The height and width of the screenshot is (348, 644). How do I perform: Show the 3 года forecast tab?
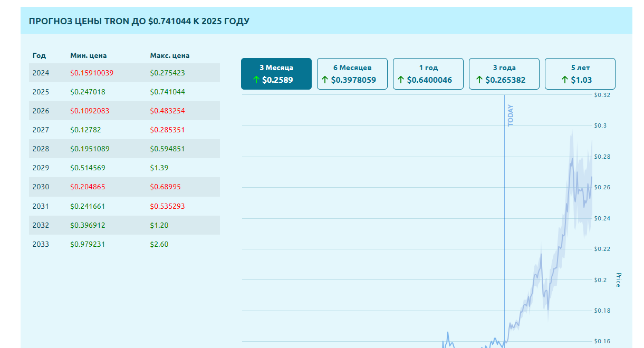(x=504, y=74)
